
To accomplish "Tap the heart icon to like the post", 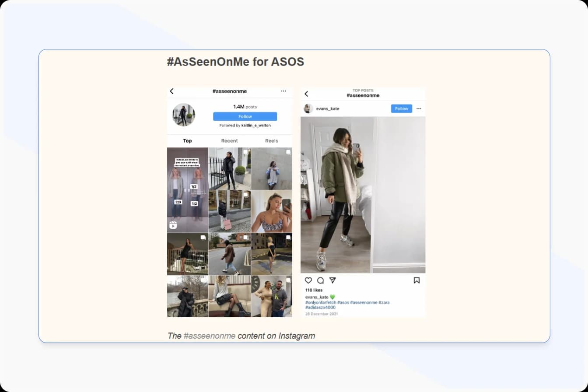I will click(x=308, y=280).
